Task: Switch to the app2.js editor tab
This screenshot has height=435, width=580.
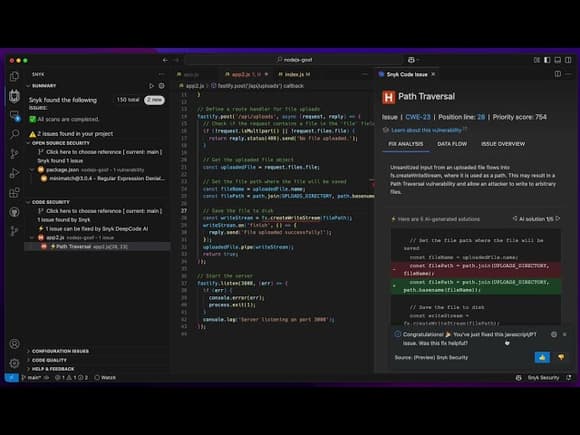Action: [x=246, y=74]
